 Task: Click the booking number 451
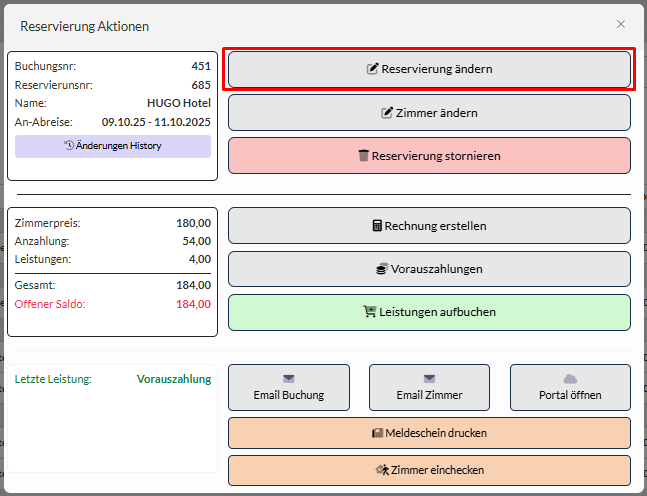201,66
